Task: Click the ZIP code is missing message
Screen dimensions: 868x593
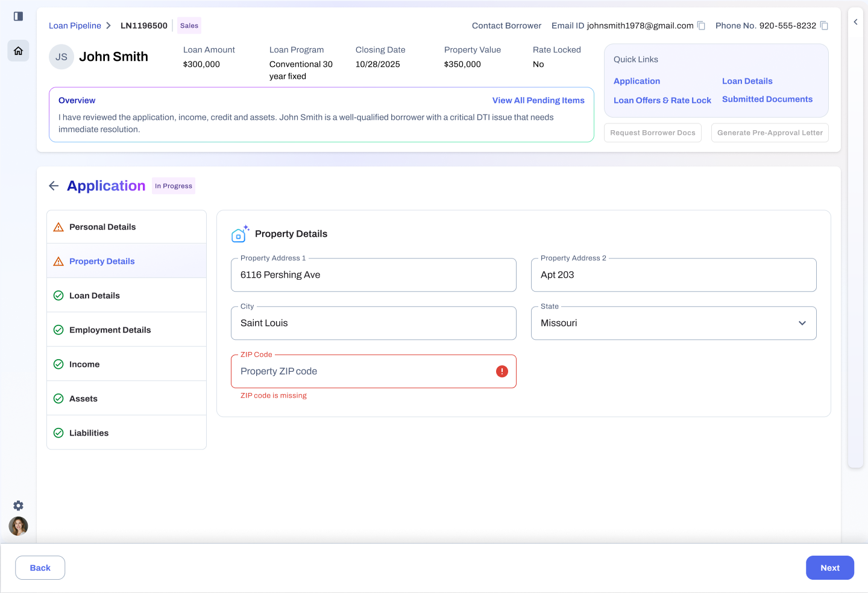Action: [x=274, y=395]
